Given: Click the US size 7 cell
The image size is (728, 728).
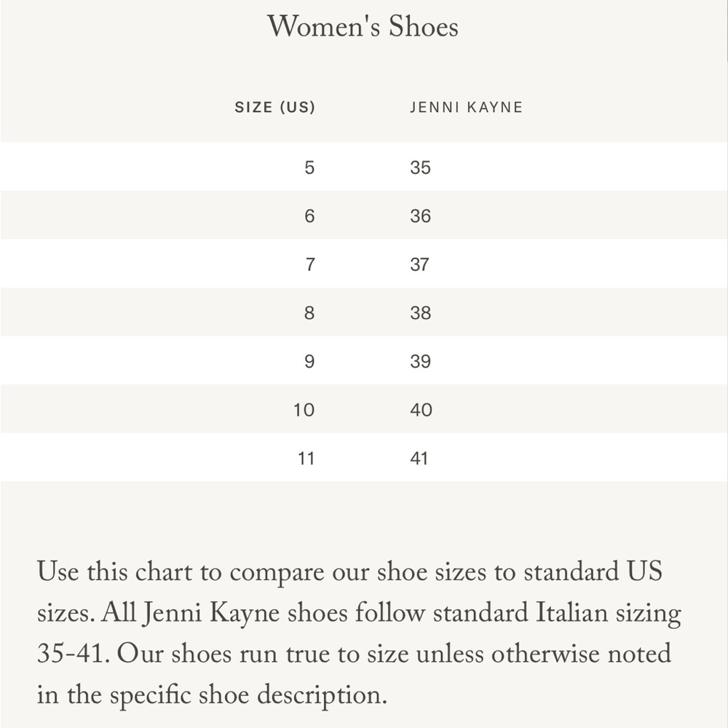Looking at the screenshot, I should pyautogui.click(x=310, y=264).
